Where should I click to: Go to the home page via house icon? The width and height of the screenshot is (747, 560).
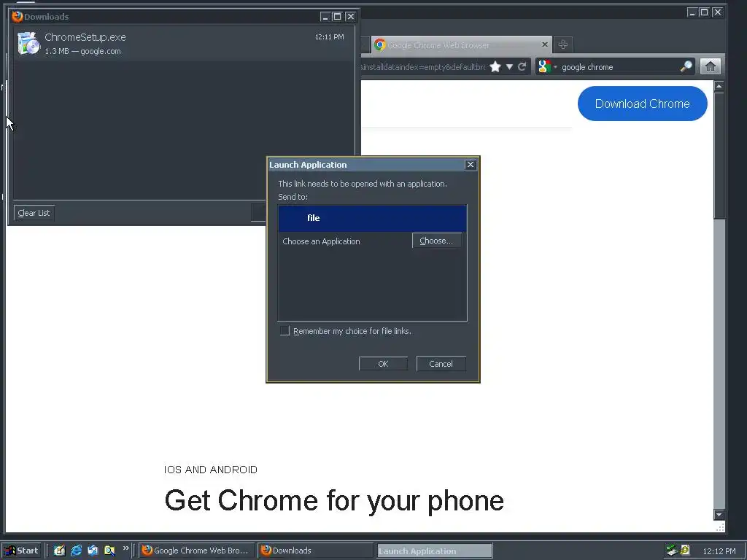click(x=711, y=66)
